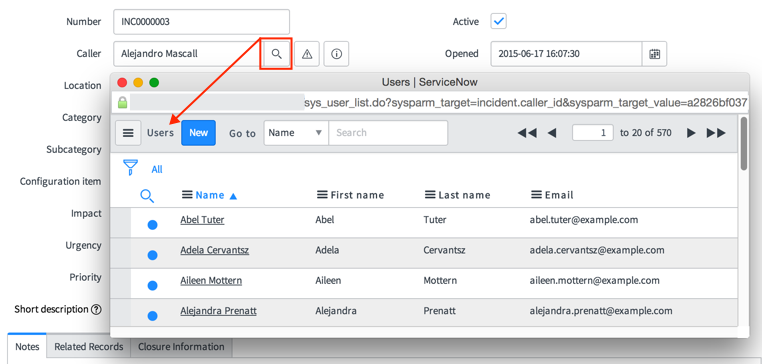This screenshot has width=762, height=364.
Task: Click email aileen.mottern@example.com
Action: coord(594,280)
